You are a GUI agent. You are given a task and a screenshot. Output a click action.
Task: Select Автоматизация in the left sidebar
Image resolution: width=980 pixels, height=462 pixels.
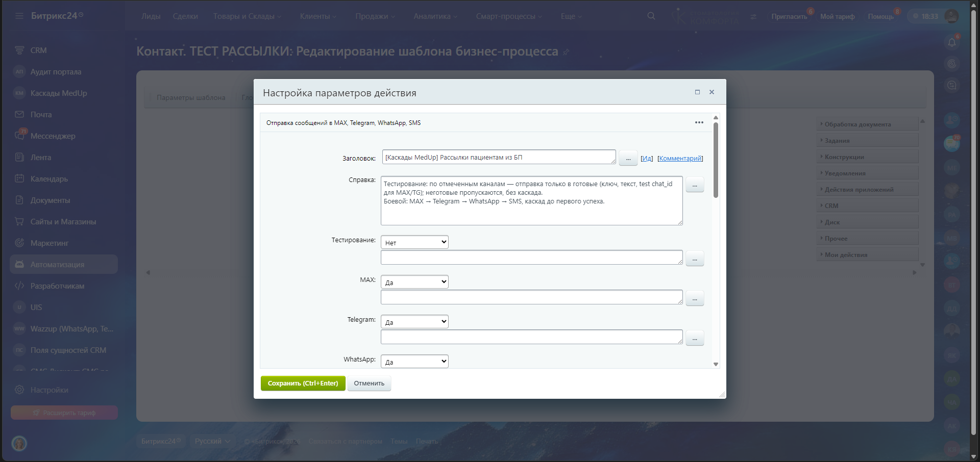(x=57, y=265)
